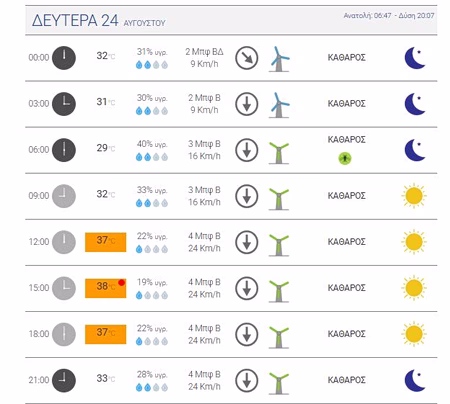Click the ΔΕΥΤΕΡΑ 24 ΑΥΓΟΥΣΤΟΥ header
Viewport: 450px width, 404px height.
(98, 20)
